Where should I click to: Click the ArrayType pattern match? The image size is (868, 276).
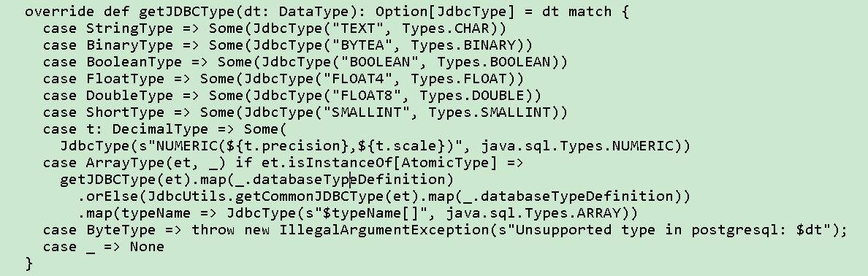(156, 163)
